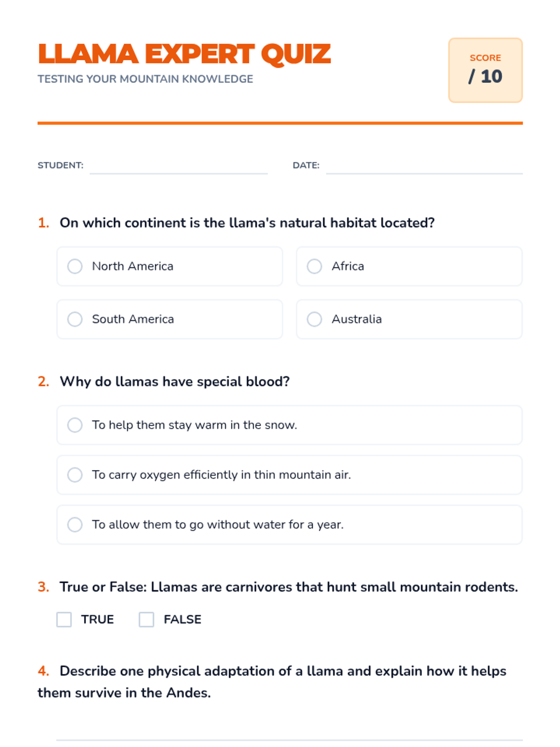560x747 pixels.
Task: Choose 'To help them stay warm' option
Action: (x=75, y=425)
